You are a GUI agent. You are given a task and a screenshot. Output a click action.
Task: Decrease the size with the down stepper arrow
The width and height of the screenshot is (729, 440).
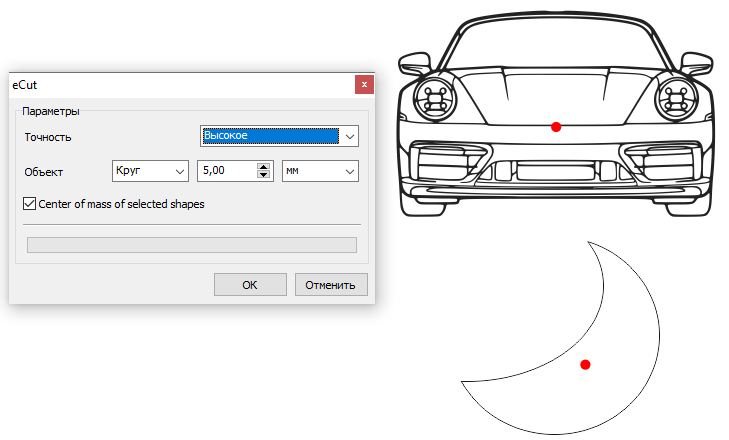tap(264, 175)
